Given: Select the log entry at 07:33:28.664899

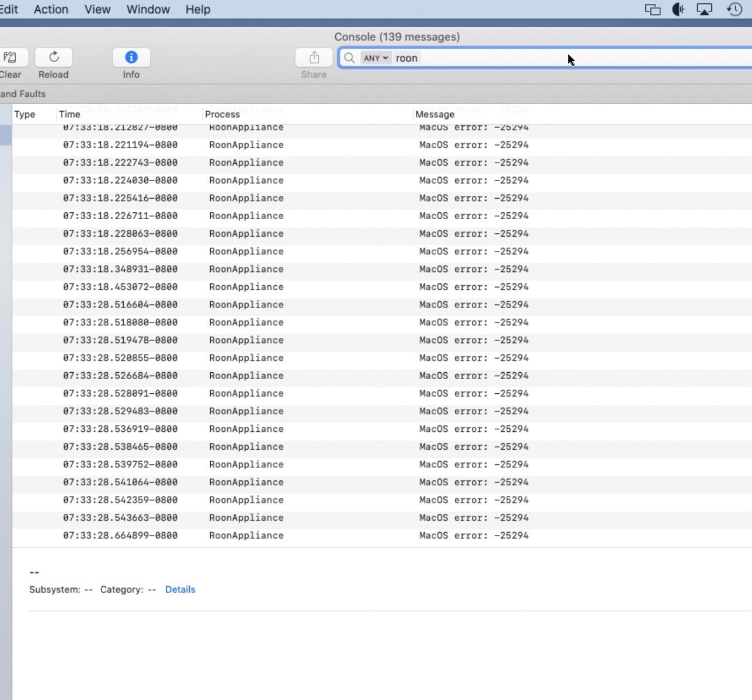Looking at the screenshot, I should click(293, 536).
